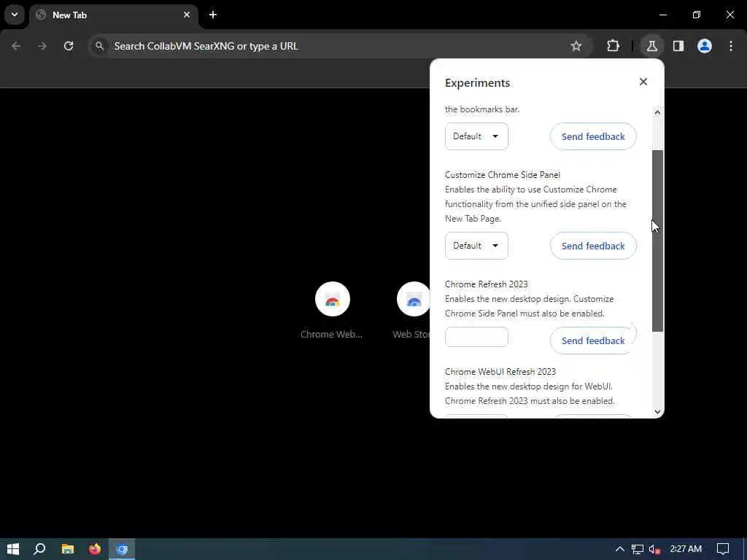Restore down the Chrome window

pyautogui.click(x=697, y=15)
